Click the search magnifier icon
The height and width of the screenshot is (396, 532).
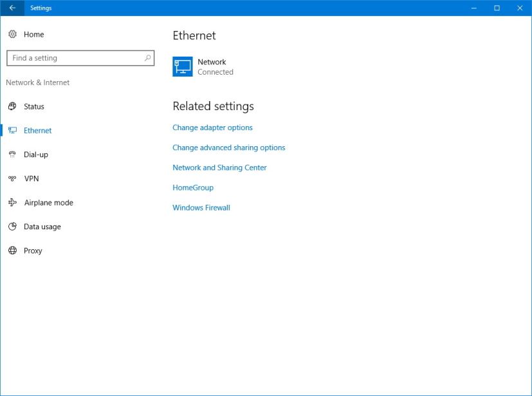click(x=147, y=58)
